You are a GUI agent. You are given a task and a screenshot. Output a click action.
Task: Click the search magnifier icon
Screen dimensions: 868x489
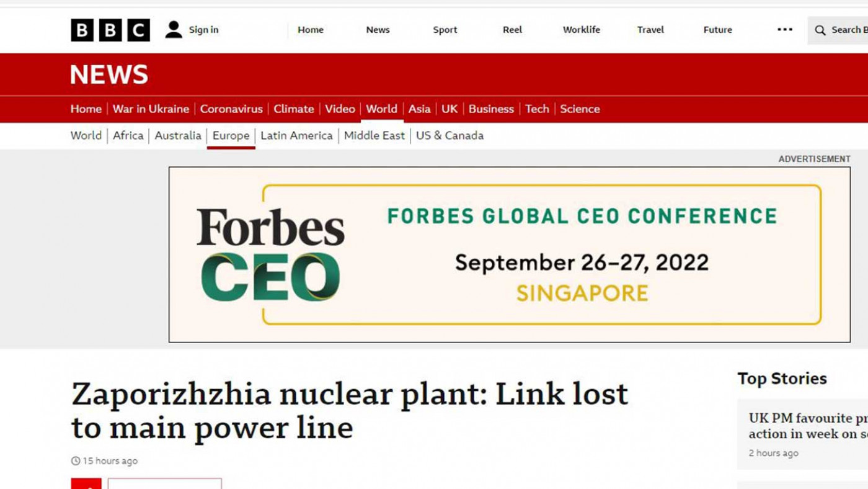820,30
